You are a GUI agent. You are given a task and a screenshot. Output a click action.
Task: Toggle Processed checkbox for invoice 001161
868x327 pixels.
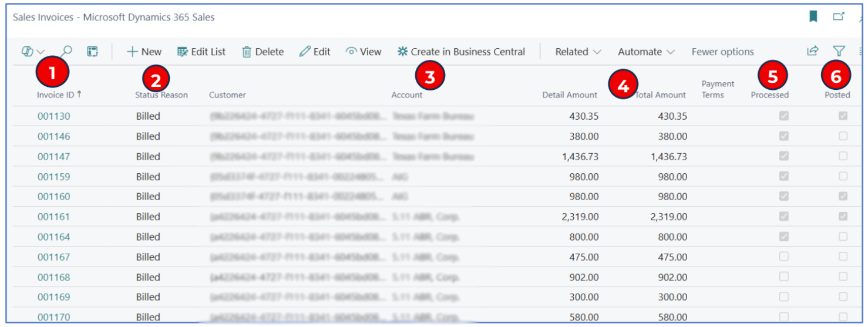tap(783, 217)
